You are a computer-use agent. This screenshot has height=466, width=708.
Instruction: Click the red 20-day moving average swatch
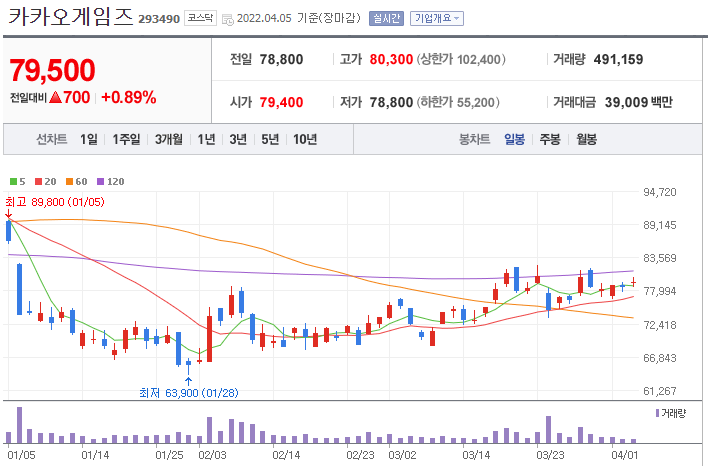[38, 182]
